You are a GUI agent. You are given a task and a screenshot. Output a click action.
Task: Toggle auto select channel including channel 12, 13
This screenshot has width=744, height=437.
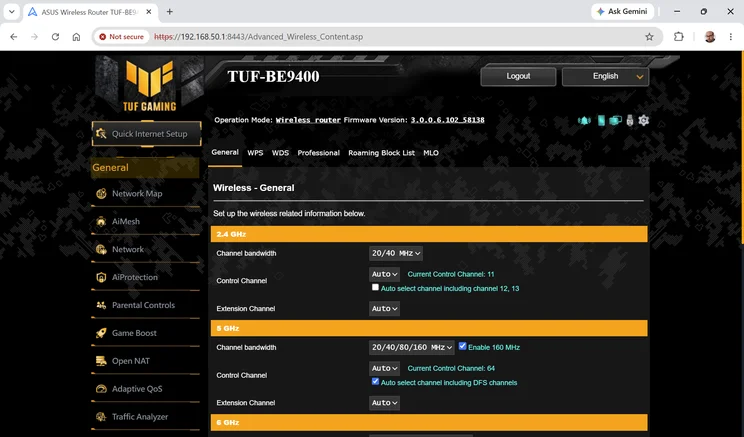point(375,288)
